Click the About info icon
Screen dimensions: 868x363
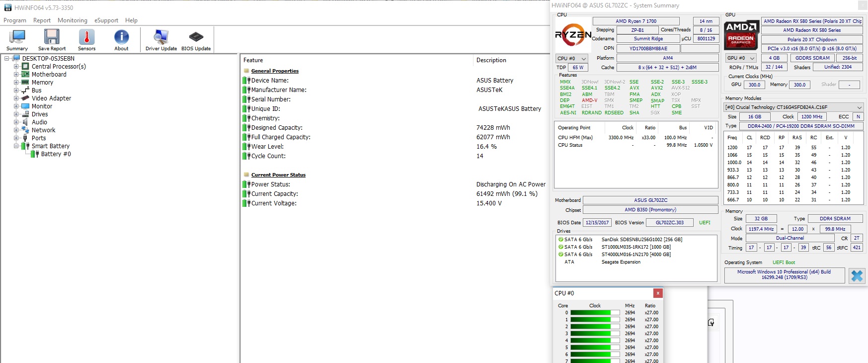point(121,37)
